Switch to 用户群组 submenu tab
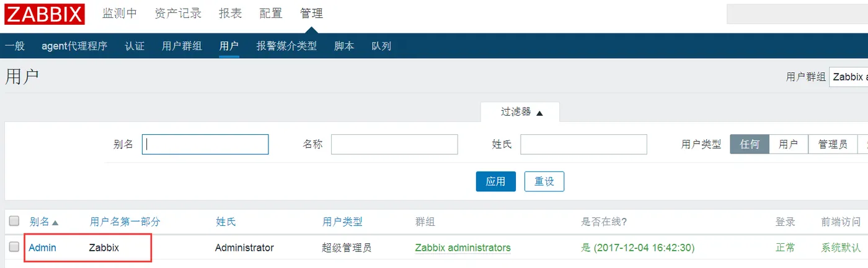The width and height of the screenshot is (868, 268). (182, 46)
